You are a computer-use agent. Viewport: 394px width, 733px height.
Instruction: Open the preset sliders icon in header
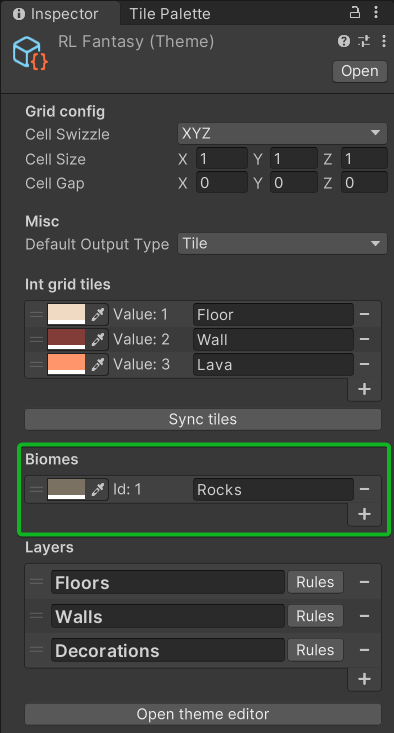click(364, 42)
